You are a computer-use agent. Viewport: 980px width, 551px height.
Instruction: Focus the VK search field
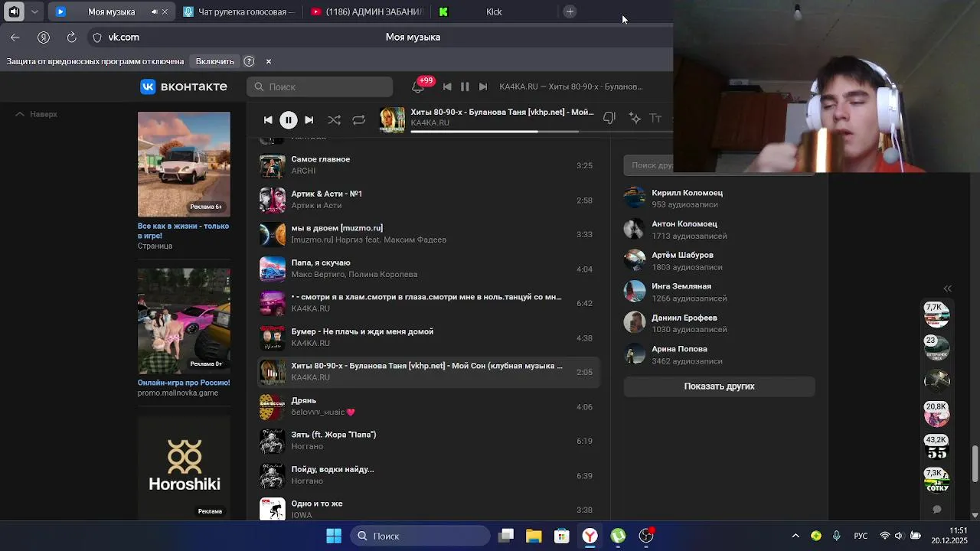tap(319, 86)
